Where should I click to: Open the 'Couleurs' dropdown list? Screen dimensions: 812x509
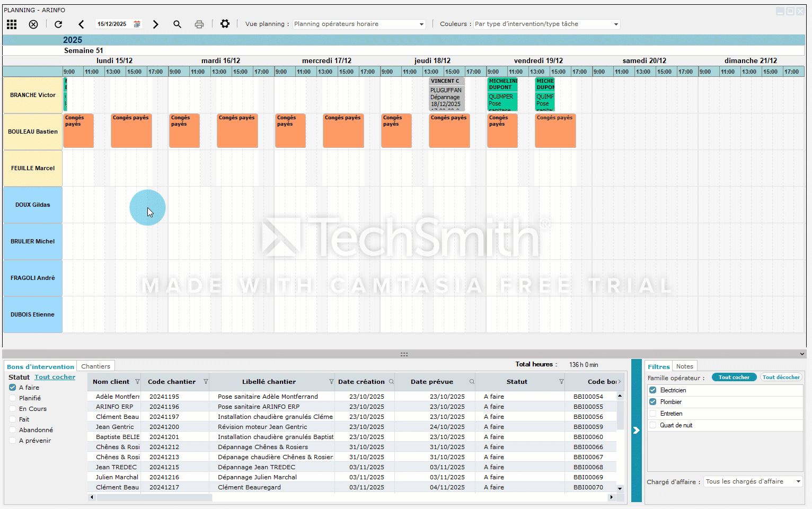click(616, 24)
